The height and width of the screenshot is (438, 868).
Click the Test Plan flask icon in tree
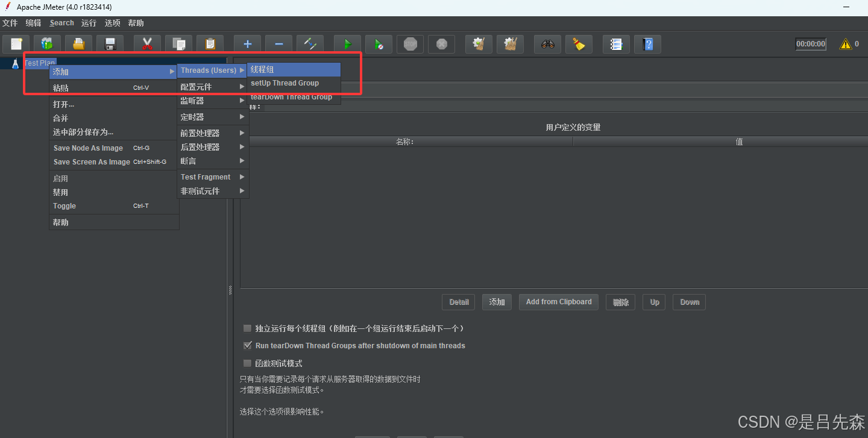15,63
